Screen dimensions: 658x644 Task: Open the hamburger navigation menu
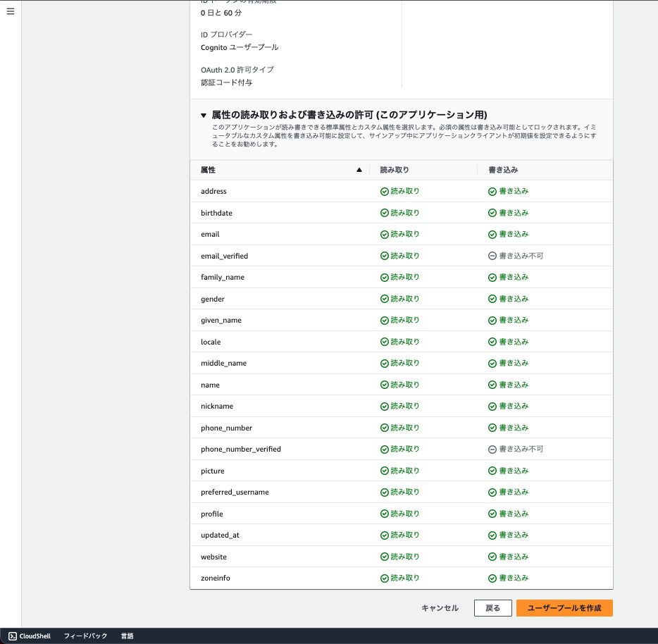coord(11,11)
